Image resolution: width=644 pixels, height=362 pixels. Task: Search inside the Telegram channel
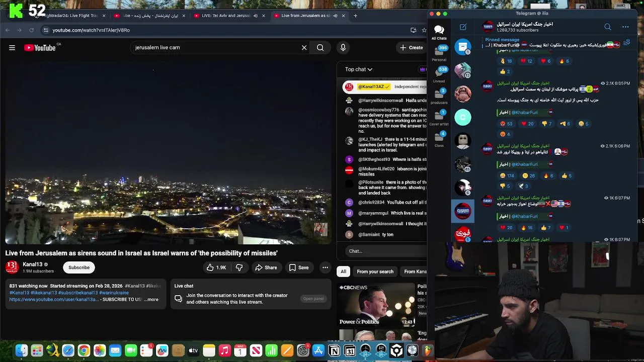click(x=608, y=27)
